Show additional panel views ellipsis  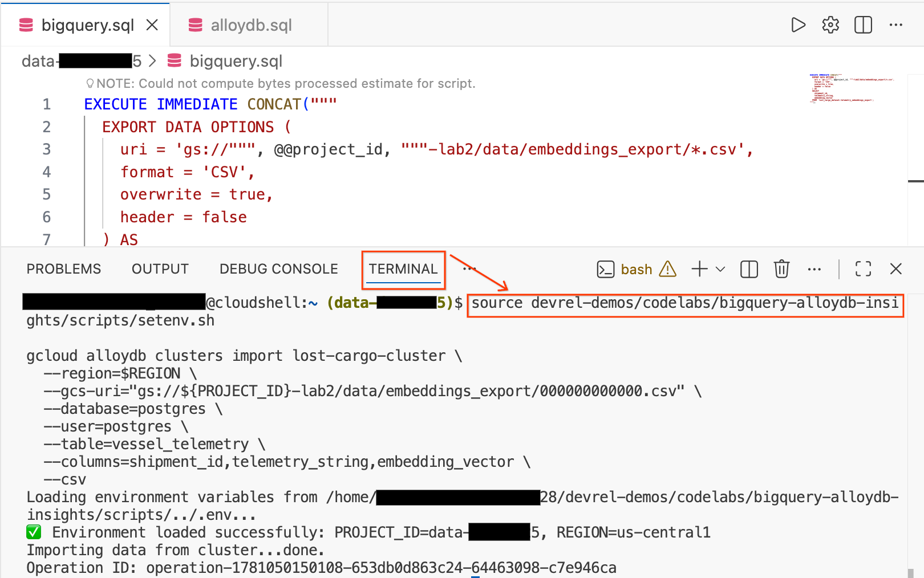click(x=469, y=269)
